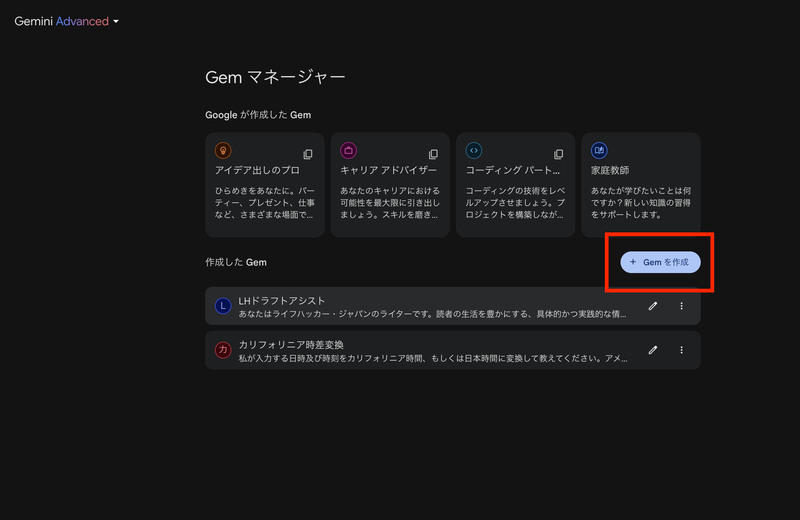Viewport: 800px width, 520px height.
Task: Duplicate the コーディング パートナー Gem with copy icon
Action: coord(558,154)
